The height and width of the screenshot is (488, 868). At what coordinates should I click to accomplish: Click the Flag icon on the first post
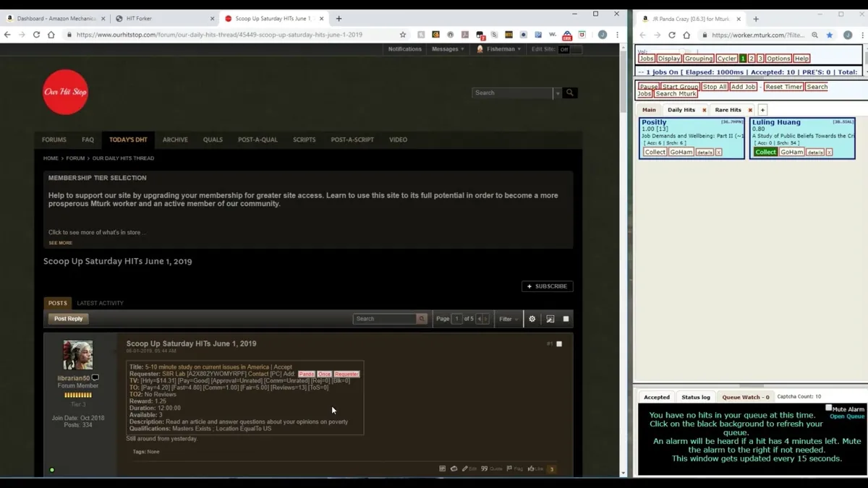[x=514, y=468]
